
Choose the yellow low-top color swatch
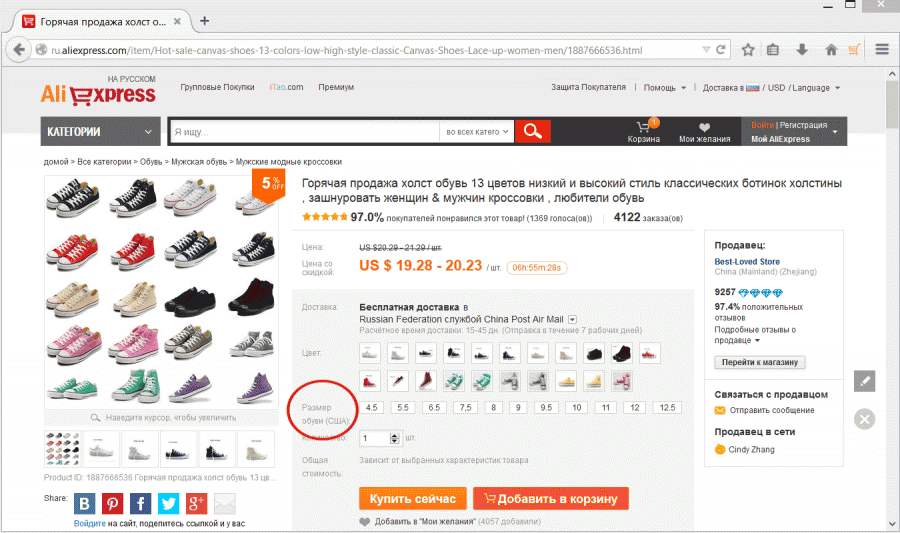pyautogui.click(x=565, y=381)
